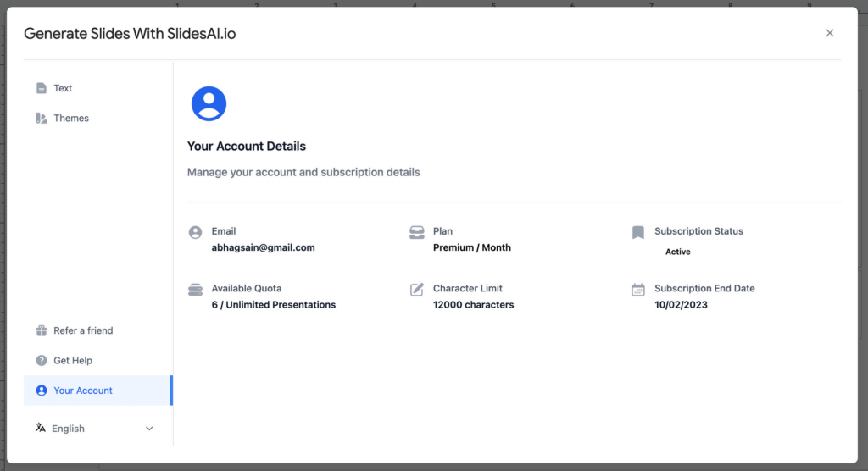Click the 12000 characters value
The height and width of the screenshot is (471, 868).
click(x=473, y=304)
